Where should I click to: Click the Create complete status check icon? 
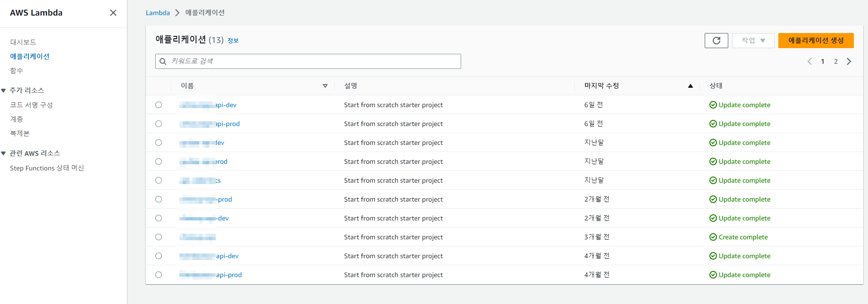[713, 237]
